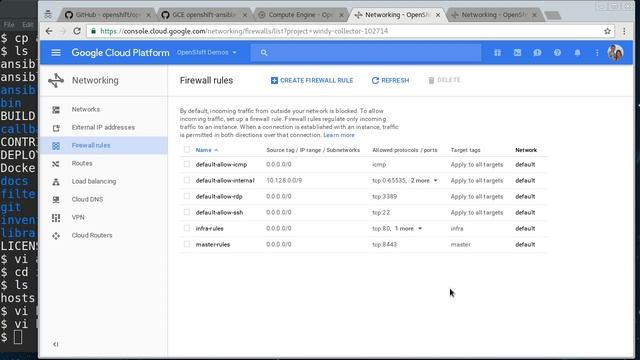Open the help question mark icon

coord(557,53)
